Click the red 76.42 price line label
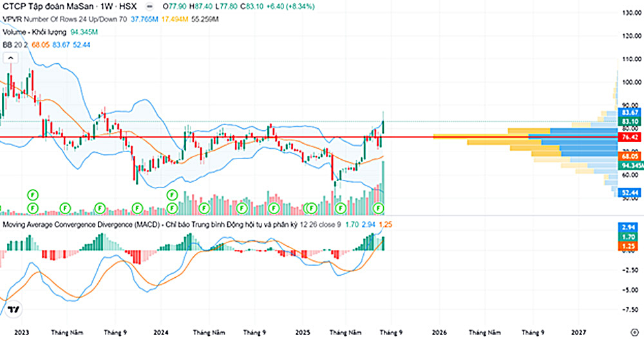Image resolution: width=644 pixels, height=339 pixels. tap(630, 137)
